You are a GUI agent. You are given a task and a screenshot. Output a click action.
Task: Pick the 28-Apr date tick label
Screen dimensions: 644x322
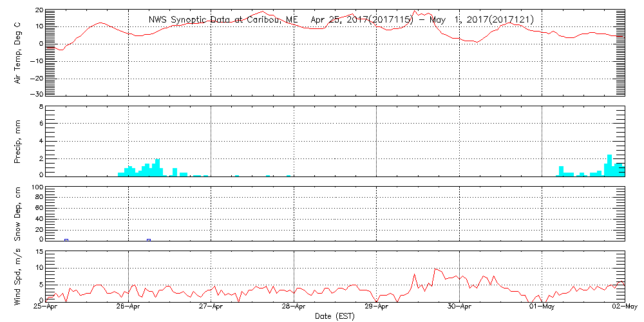(294, 307)
